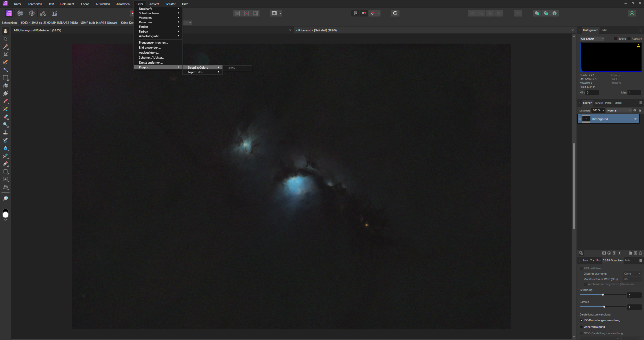Select the Hand pan tool
Viewport: 644px width, 340px height.
coord(5,31)
